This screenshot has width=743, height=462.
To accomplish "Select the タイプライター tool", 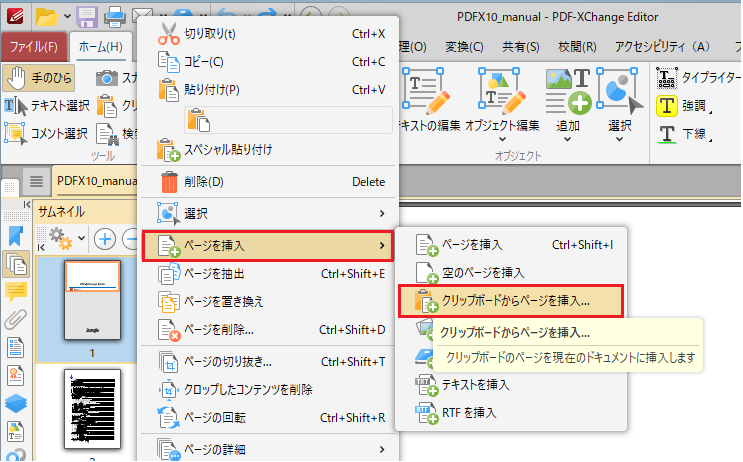I will click(698, 78).
